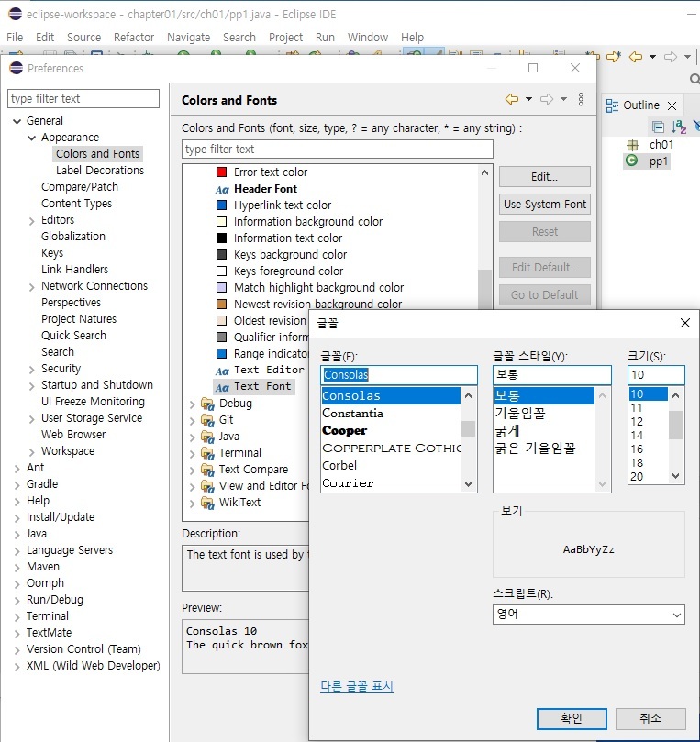Close the Outline view tab
The image size is (700, 742).
(x=672, y=105)
